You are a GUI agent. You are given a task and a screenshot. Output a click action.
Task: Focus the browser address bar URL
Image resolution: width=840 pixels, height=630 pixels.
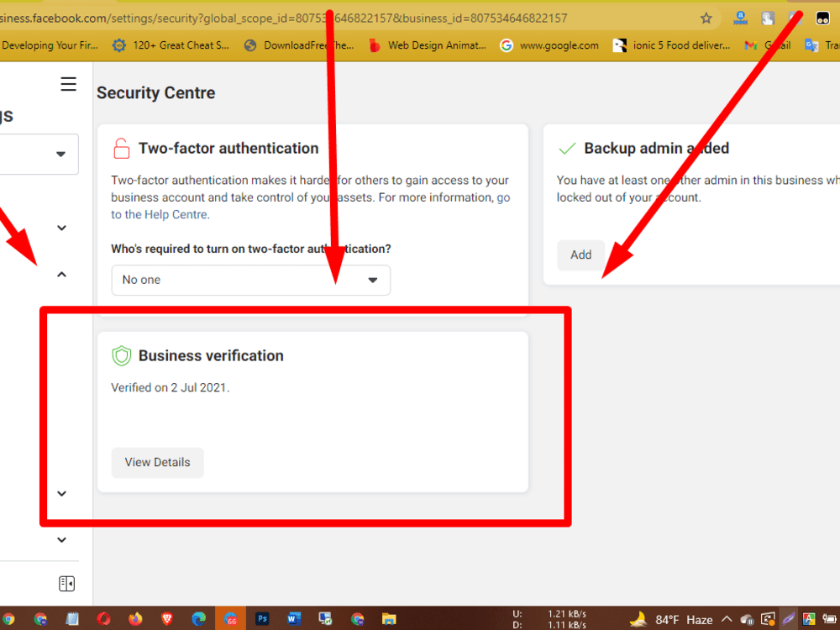[284, 18]
